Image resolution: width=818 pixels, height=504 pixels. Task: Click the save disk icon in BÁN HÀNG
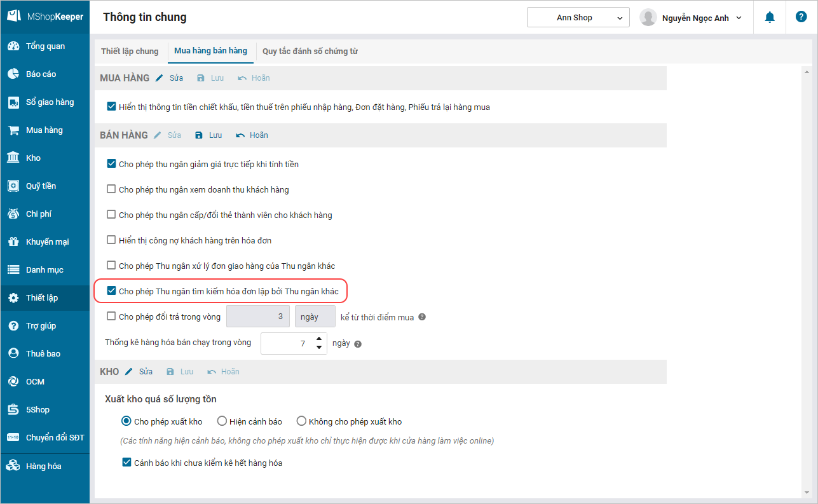coord(199,135)
